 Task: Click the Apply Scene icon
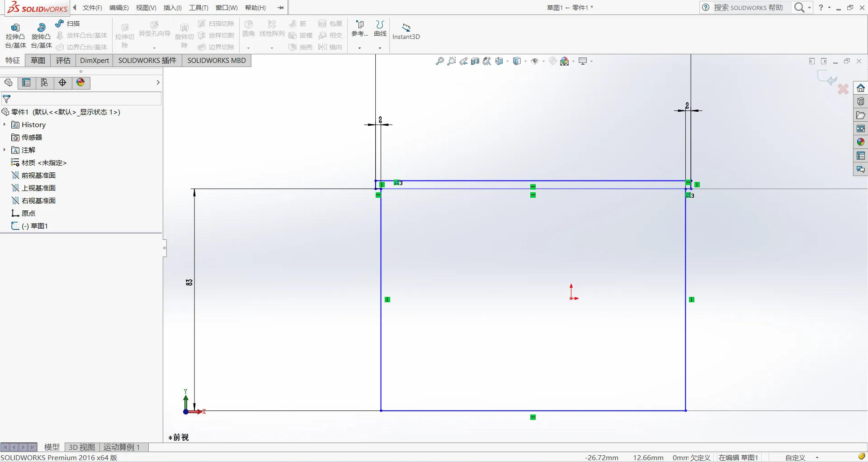click(565, 61)
